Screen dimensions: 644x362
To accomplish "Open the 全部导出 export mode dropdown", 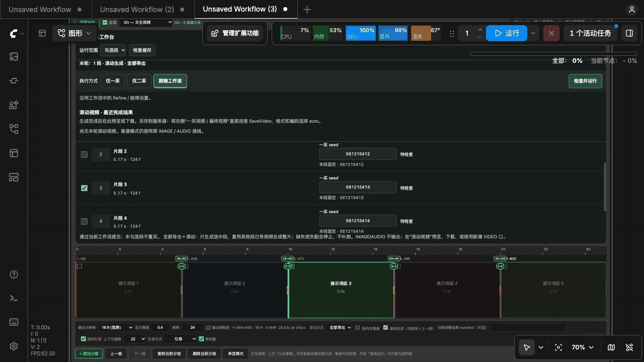I will pyautogui.click(x=339, y=327).
